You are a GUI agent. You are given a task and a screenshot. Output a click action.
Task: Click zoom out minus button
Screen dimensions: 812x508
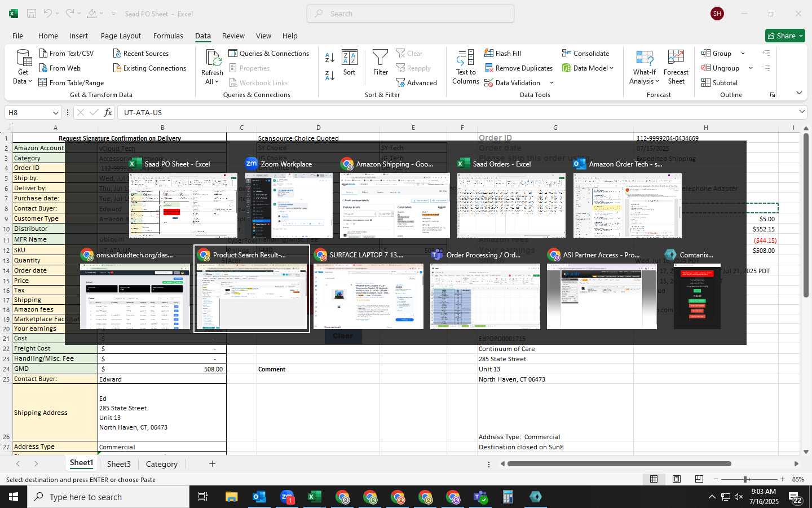pyautogui.click(x=716, y=479)
